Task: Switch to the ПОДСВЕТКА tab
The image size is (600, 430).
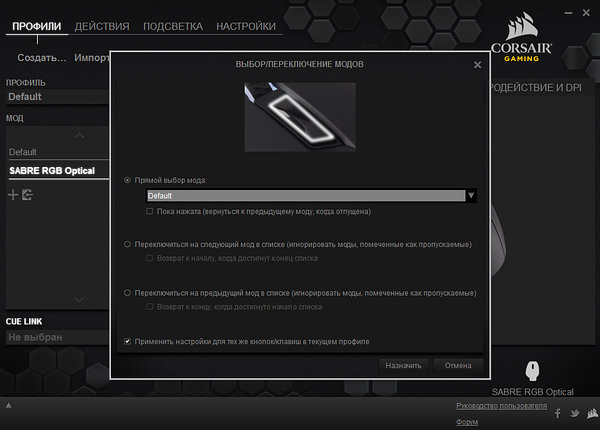Action: click(x=173, y=26)
